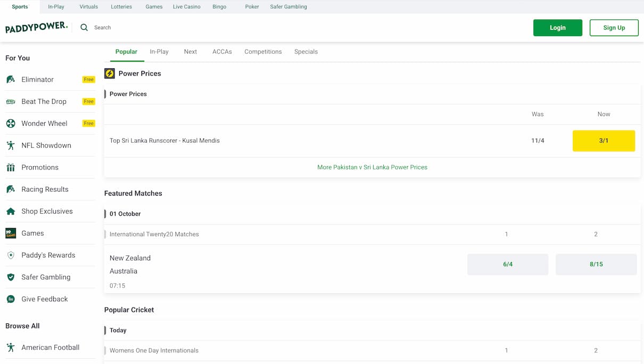The height and width of the screenshot is (364, 644).
Task: Open the Racing Results sidebar link
Action: [x=50, y=189]
